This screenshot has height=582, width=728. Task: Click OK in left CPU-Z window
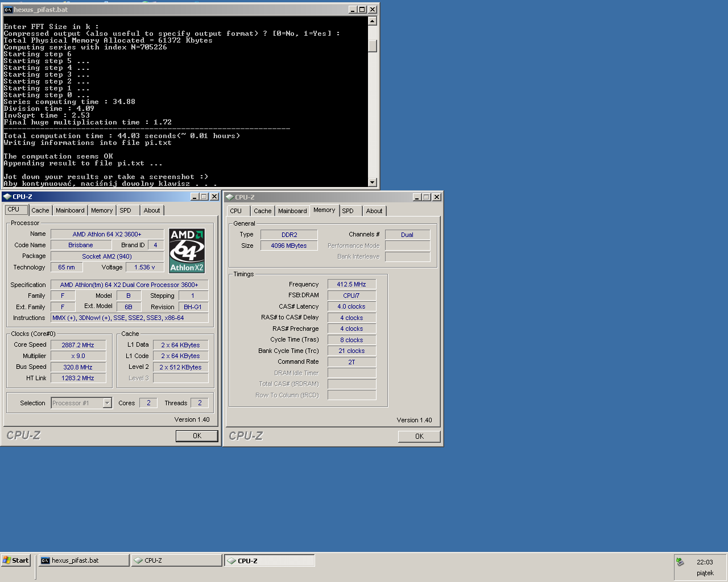coord(197,436)
